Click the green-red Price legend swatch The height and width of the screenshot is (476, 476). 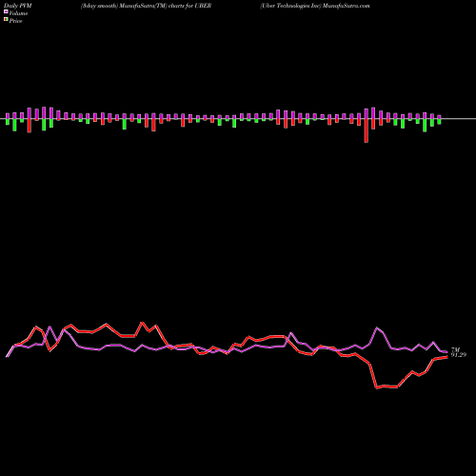(x=6, y=20)
